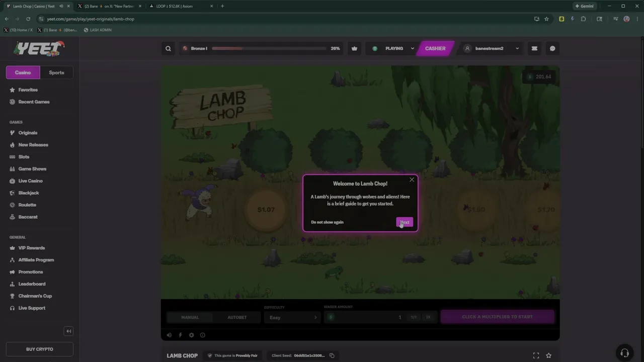Collapse the left sidebar

[x=69, y=331]
